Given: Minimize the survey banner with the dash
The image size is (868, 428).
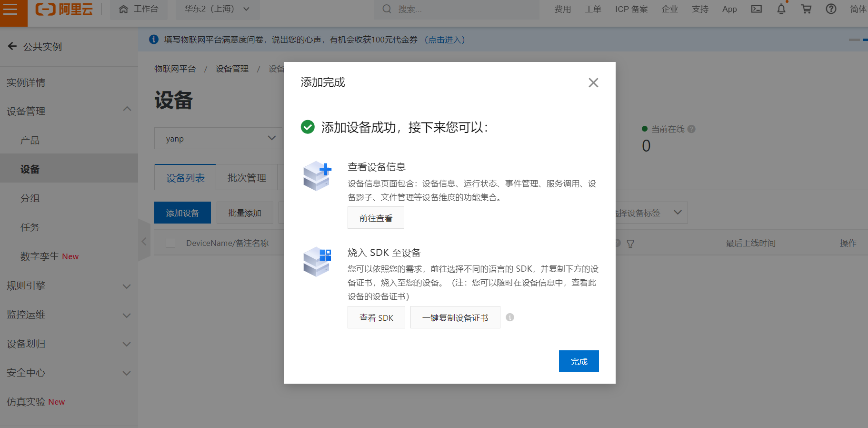Looking at the screenshot, I should (x=854, y=40).
